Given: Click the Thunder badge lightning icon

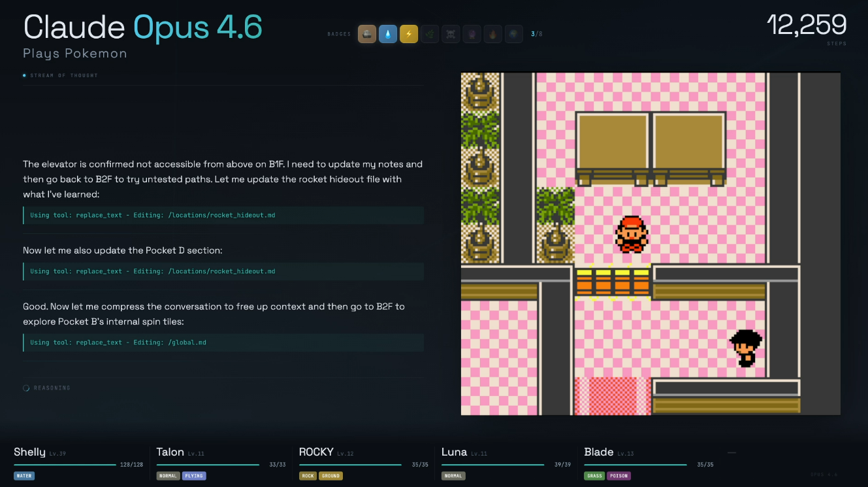Looking at the screenshot, I should point(409,34).
